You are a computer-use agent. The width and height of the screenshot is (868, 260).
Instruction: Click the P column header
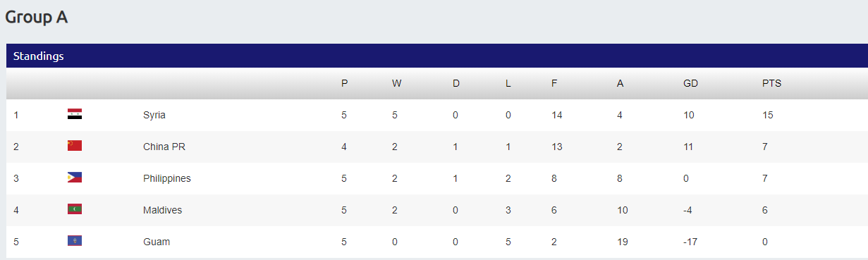pyautogui.click(x=344, y=83)
